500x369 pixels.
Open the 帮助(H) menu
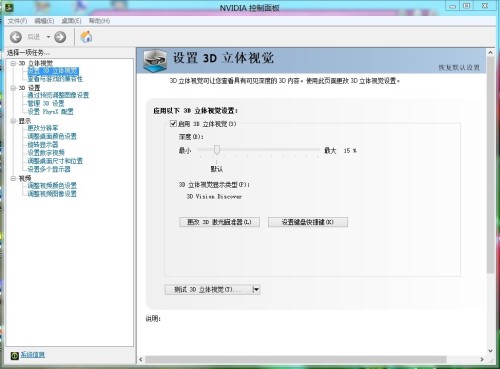tap(99, 21)
